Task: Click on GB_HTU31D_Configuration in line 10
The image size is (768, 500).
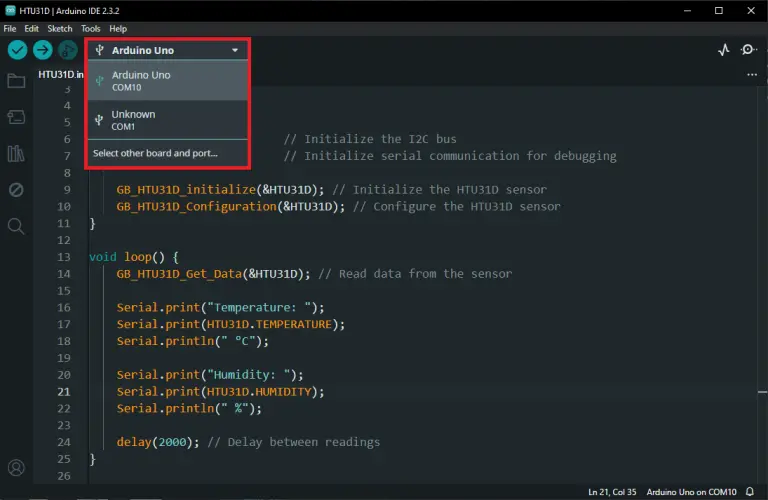Action: [196, 207]
